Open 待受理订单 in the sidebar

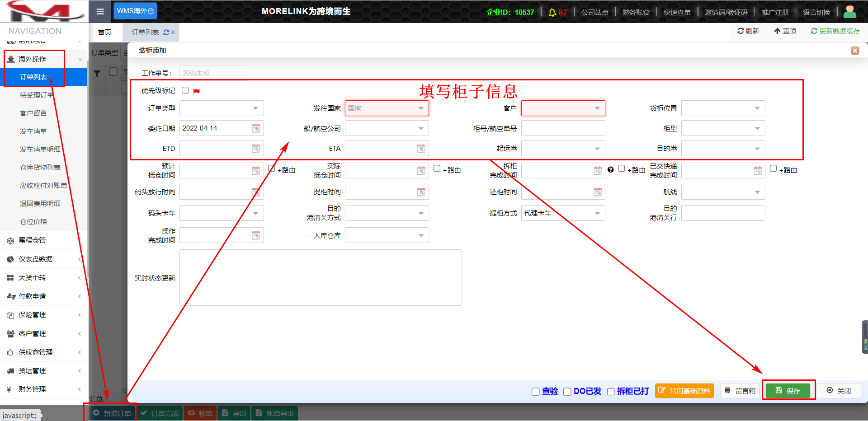37,95
